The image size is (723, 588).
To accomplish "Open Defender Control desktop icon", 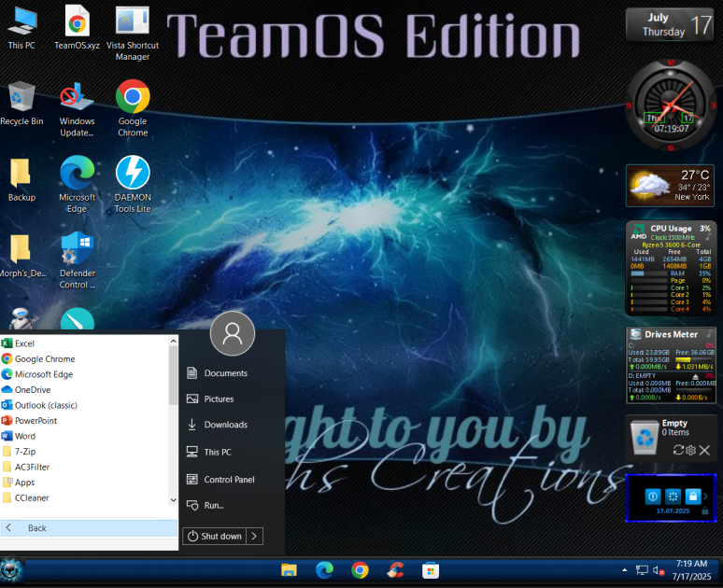I will pos(77,260).
